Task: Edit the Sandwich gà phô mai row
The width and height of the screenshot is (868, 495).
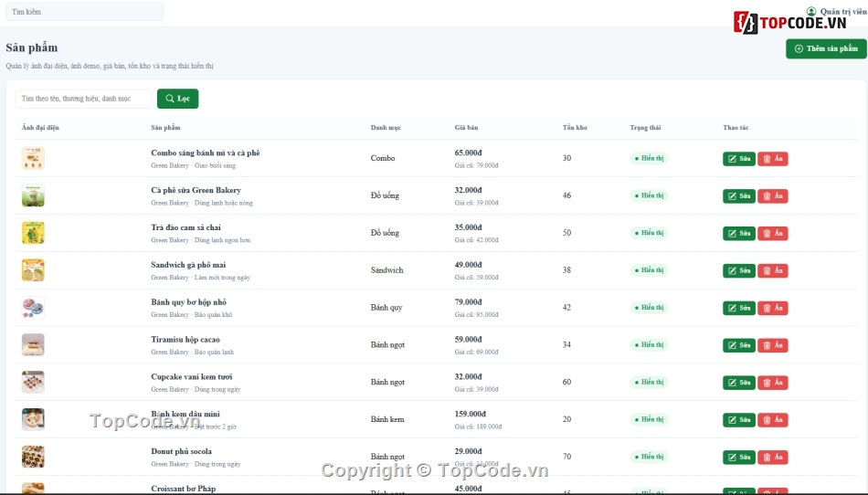Action: pos(738,270)
